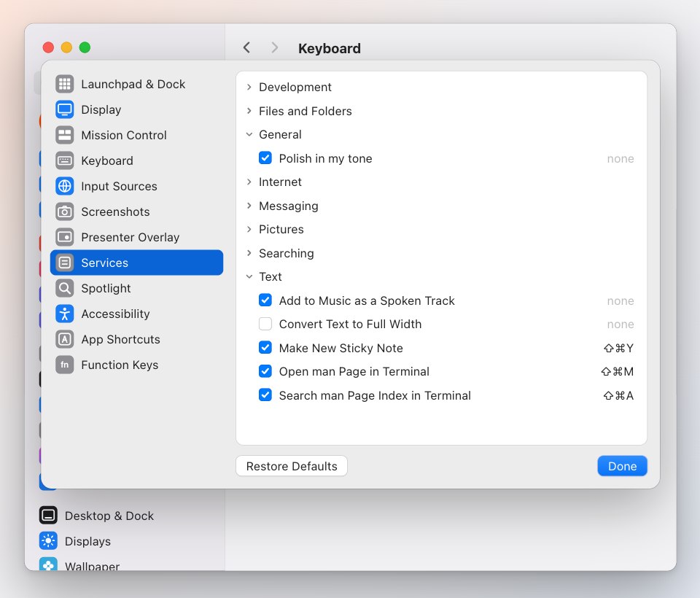Uncheck Polish in my tone service
The width and height of the screenshot is (700, 598).
[x=265, y=158]
